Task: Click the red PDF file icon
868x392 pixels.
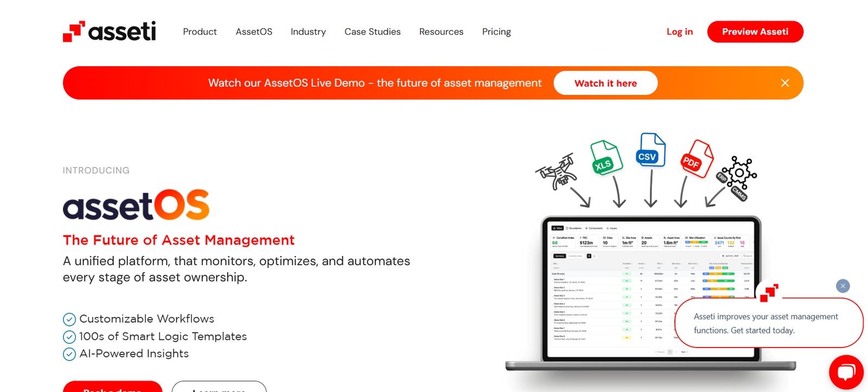Action: 695,159
